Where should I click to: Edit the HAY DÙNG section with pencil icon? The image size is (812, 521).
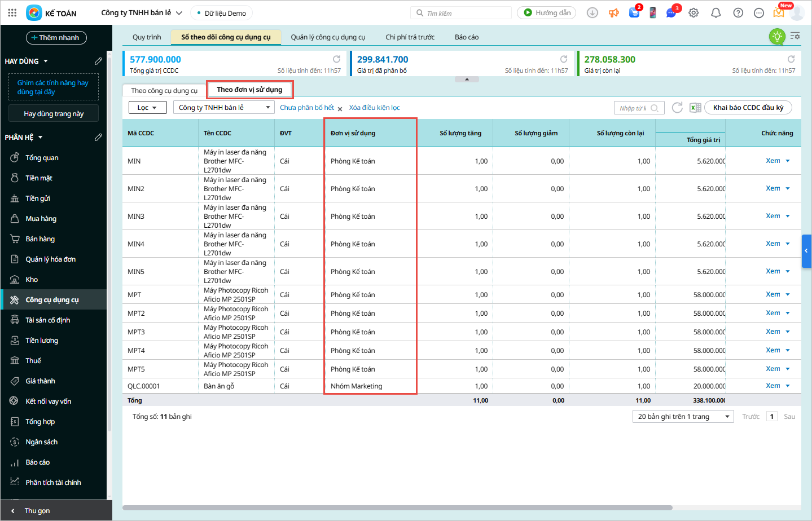click(x=98, y=61)
